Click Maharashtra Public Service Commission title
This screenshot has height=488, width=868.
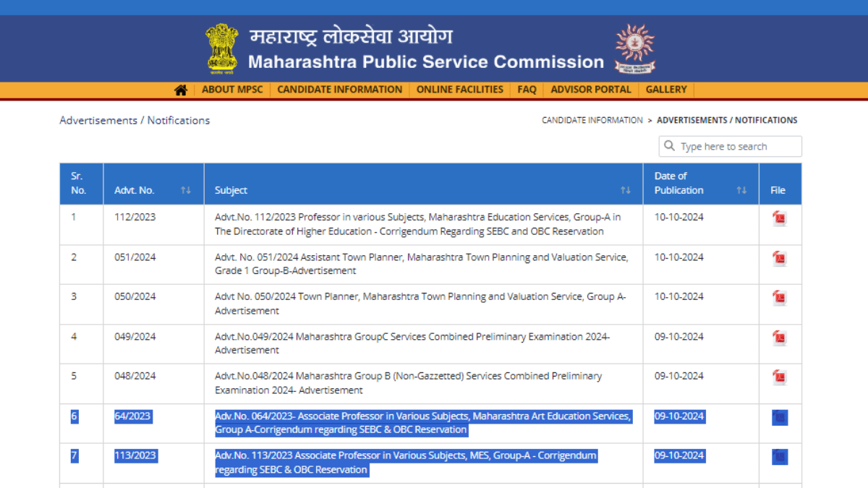click(x=426, y=62)
